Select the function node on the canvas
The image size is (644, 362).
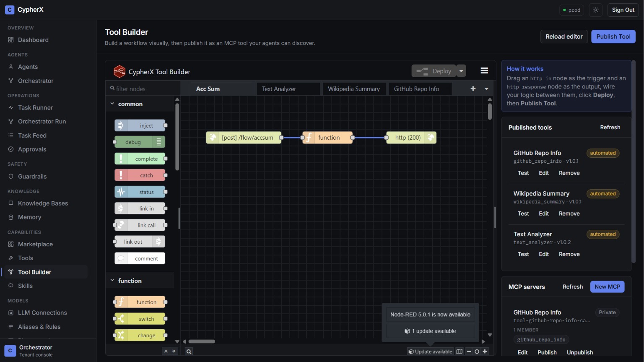[327, 137]
